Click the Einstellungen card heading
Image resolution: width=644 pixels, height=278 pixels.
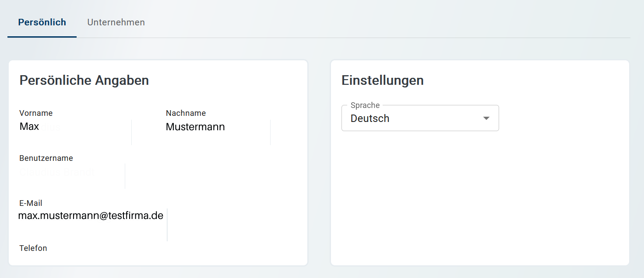[x=382, y=80]
